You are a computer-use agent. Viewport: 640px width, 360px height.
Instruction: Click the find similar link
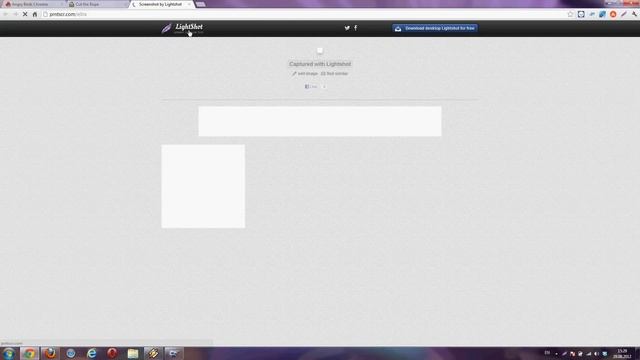[334, 74]
